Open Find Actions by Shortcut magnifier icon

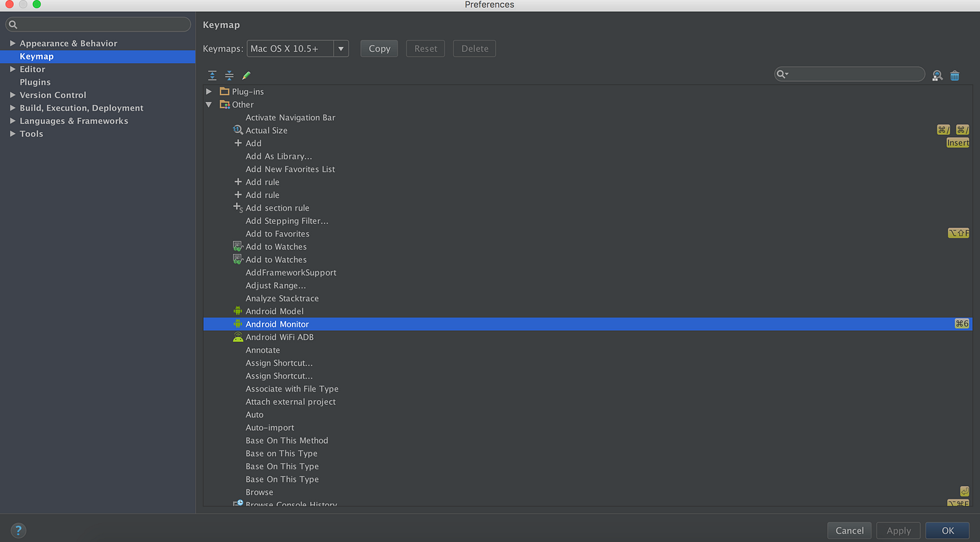click(937, 75)
